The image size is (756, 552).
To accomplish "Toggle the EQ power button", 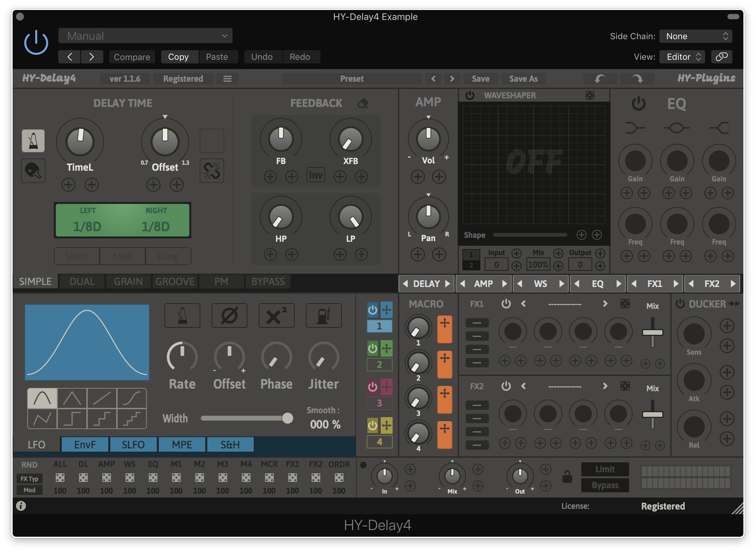I will [638, 103].
